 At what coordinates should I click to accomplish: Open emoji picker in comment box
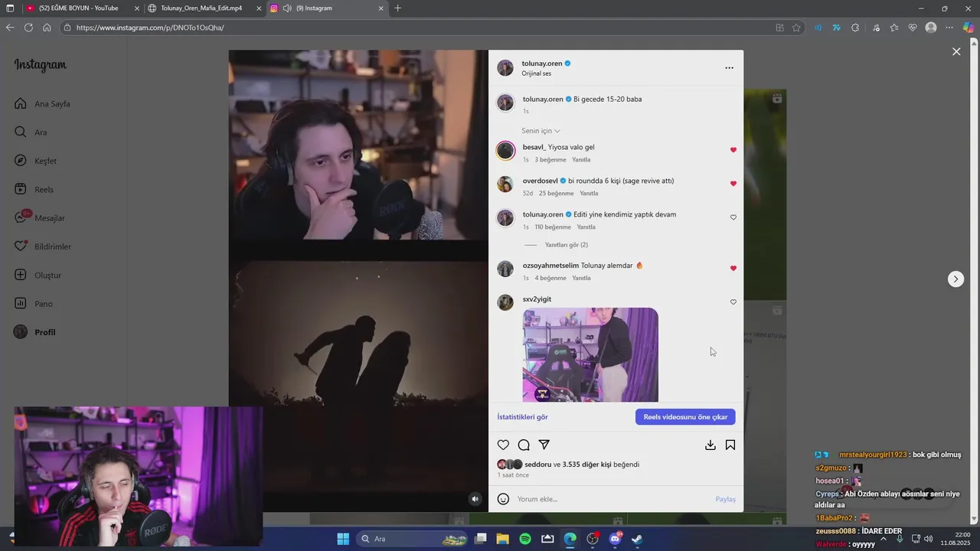[x=503, y=499]
